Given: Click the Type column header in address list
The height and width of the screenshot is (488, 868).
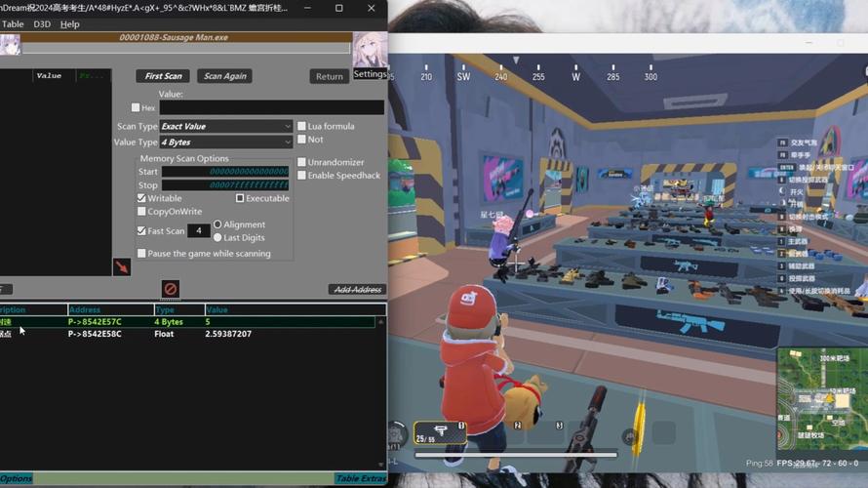Looking at the screenshot, I should (x=179, y=309).
